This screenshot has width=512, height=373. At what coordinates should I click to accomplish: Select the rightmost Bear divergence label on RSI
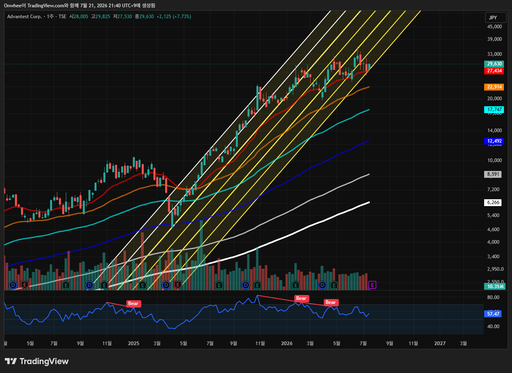click(331, 302)
